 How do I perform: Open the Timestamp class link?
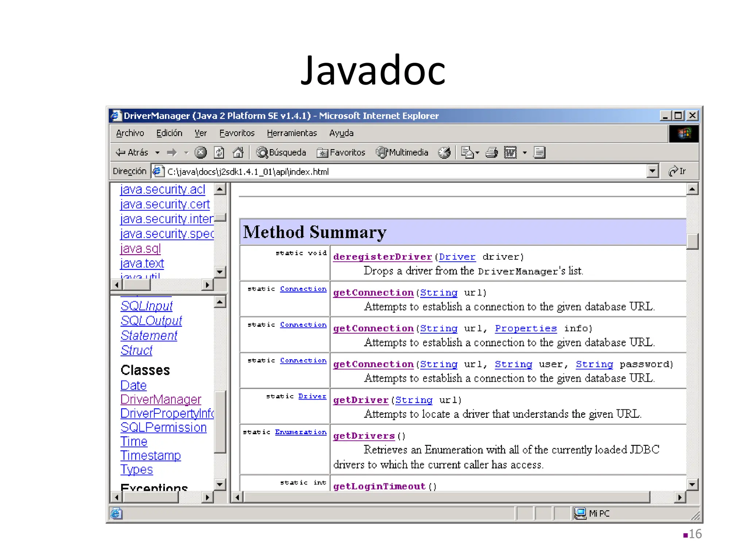click(x=151, y=456)
